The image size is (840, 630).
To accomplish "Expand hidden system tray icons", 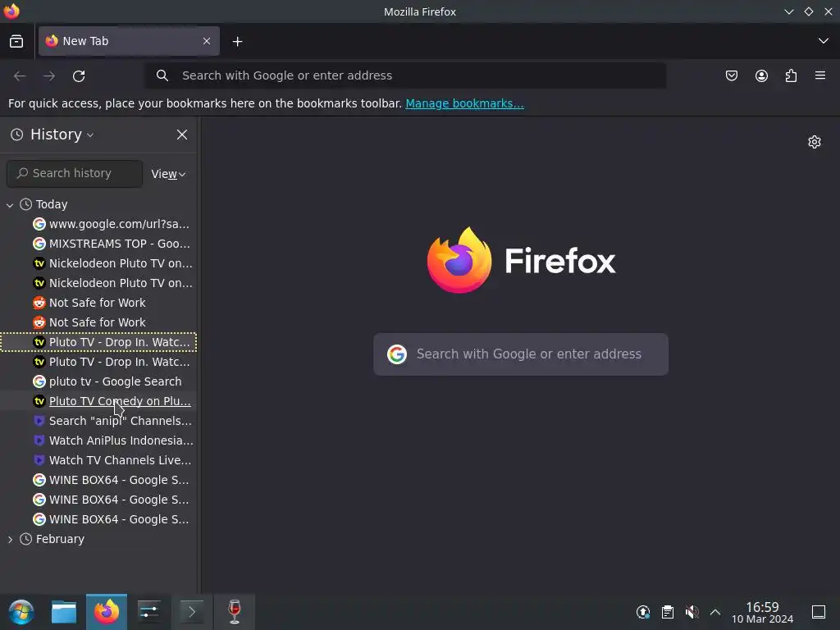I will coord(715,612).
